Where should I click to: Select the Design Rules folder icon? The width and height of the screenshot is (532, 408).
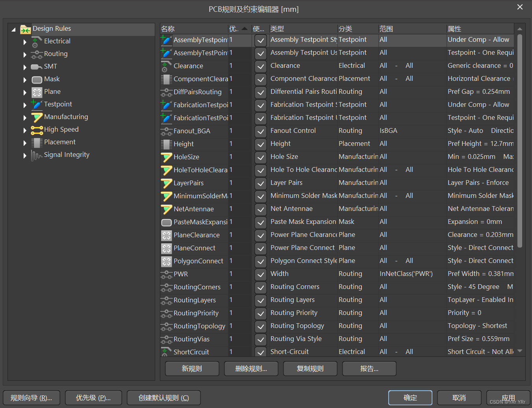coord(26,29)
